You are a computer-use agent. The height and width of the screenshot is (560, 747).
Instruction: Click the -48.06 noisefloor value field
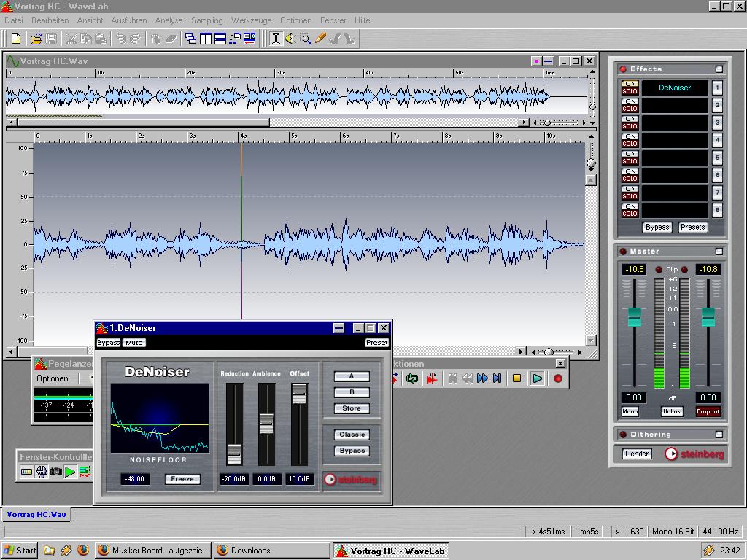(135, 479)
